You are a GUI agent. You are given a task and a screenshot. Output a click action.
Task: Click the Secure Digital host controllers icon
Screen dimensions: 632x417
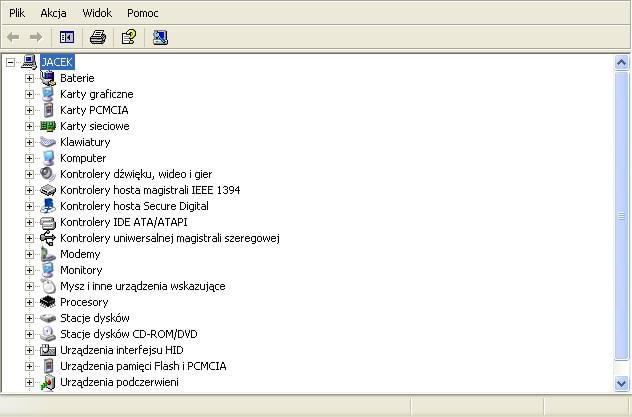pyautogui.click(x=48, y=206)
